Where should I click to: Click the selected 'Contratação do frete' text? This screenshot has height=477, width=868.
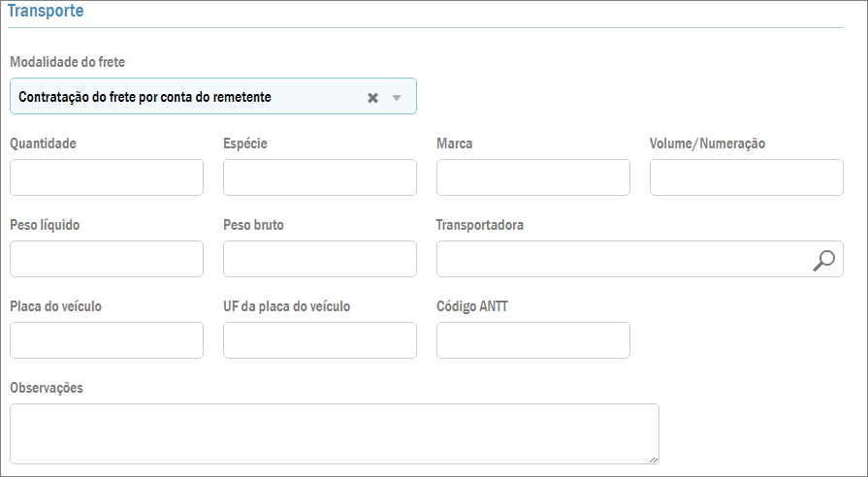click(x=145, y=97)
